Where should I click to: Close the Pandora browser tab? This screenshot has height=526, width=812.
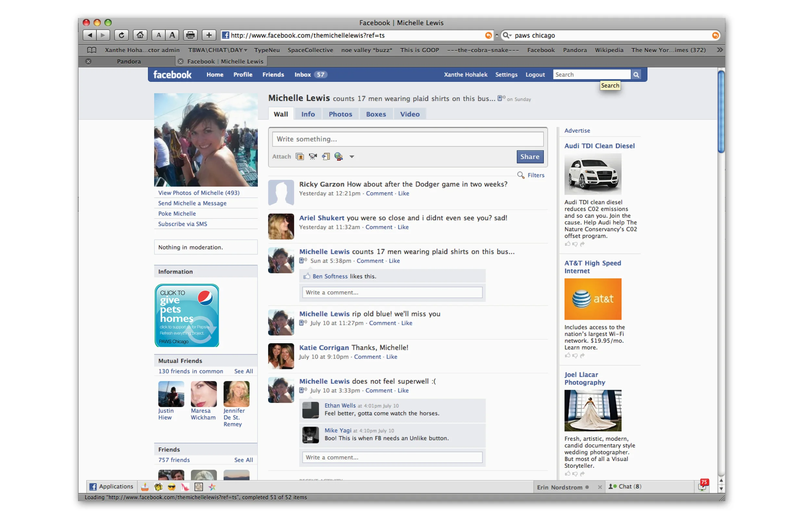[x=88, y=62]
